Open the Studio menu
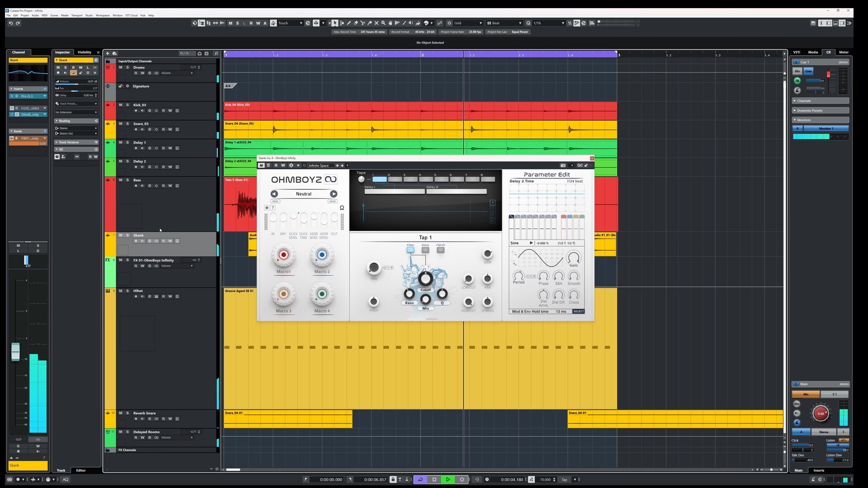Viewport: 868px width, 488px height. (x=89, y=15)
